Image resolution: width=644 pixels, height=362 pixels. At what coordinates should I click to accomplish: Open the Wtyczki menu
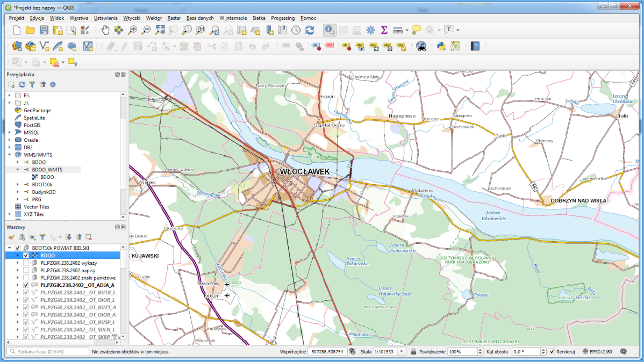click(x=131, y=18)
